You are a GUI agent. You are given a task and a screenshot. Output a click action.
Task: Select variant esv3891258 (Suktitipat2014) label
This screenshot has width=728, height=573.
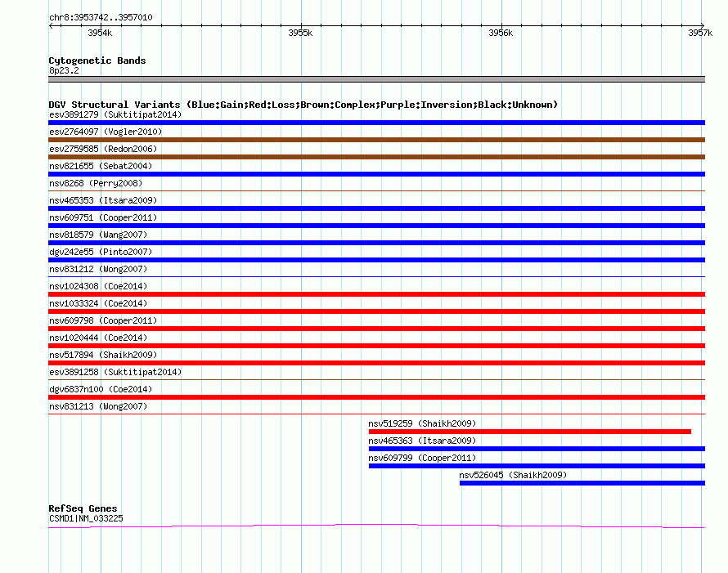coord(115,372)
